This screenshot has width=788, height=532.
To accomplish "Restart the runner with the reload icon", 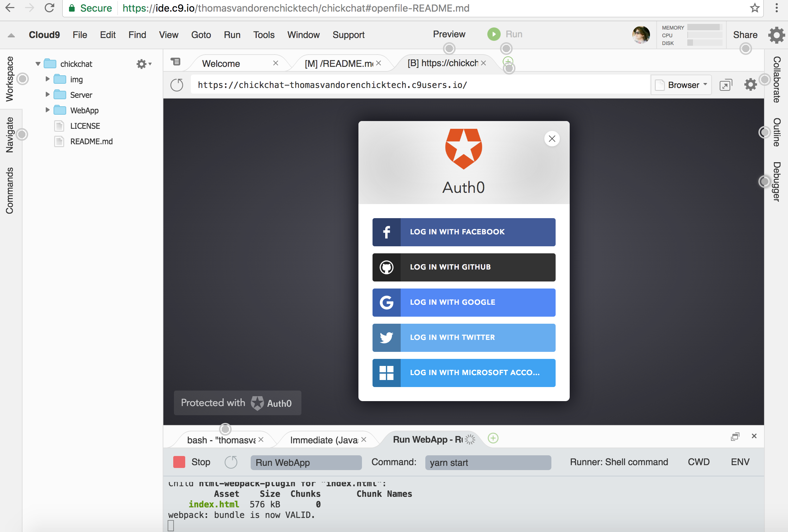I will point(231,462).
